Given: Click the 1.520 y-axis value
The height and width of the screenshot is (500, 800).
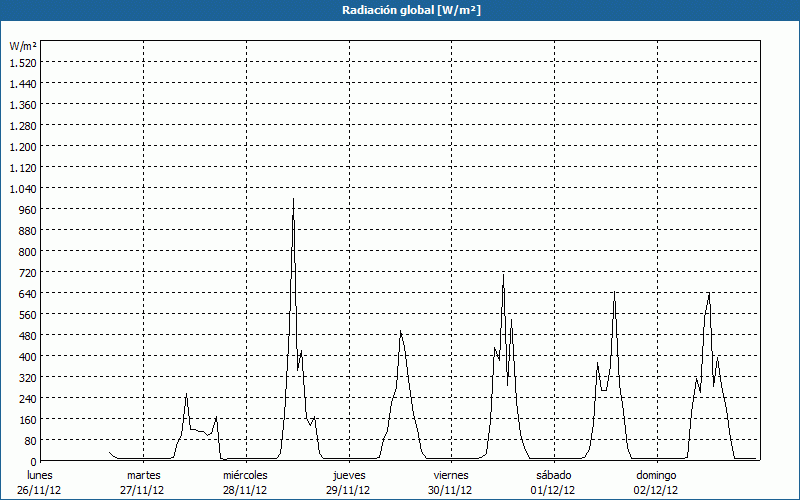Looking at the screenshot, I should [23, 63].
